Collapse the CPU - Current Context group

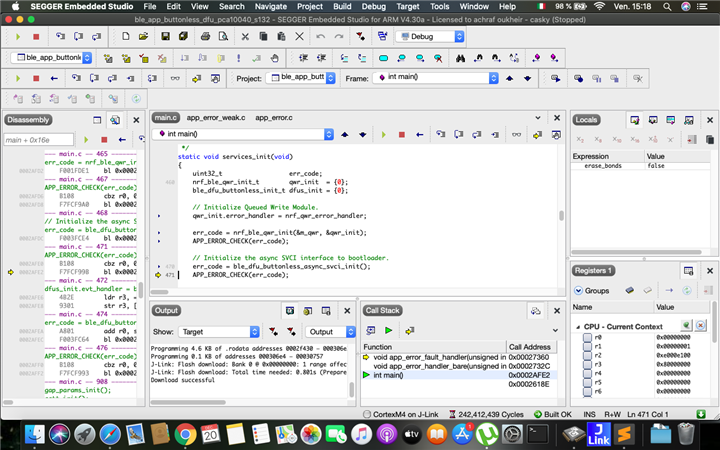578,327
